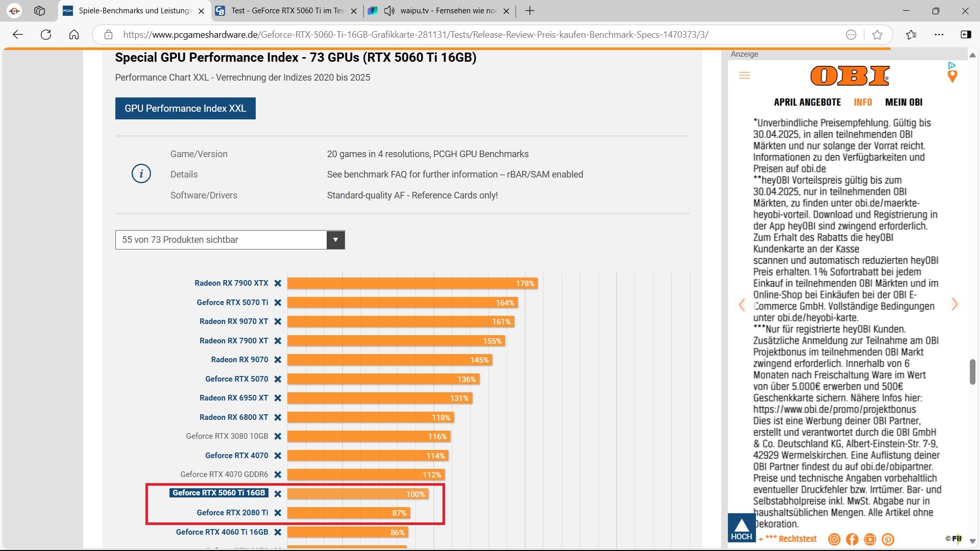Switch to the waipu.tv browser tab
980x551 pixels.
(x=448, y=11)
